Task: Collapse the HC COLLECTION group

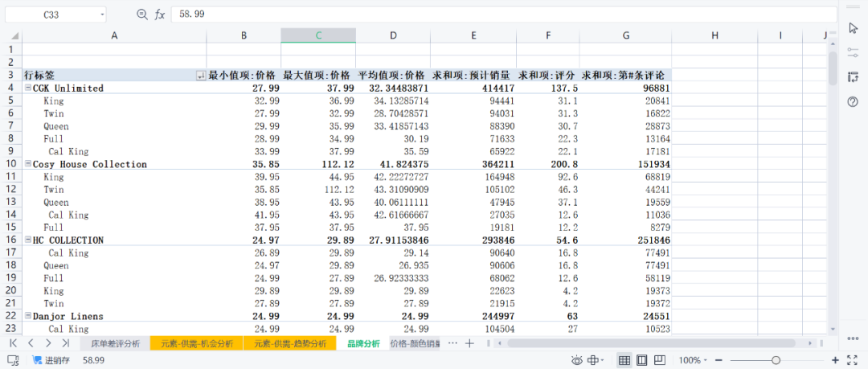Action: [27, 240]
